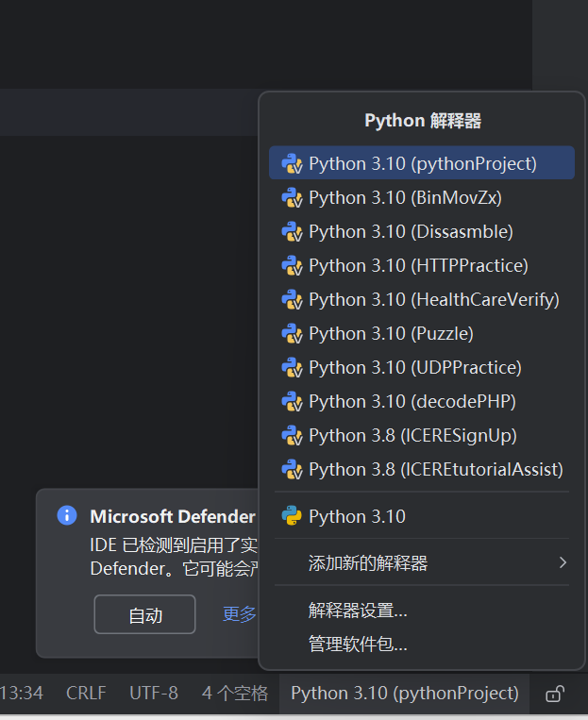Open 管理软件包... menu entry

[x=358, y=645]
